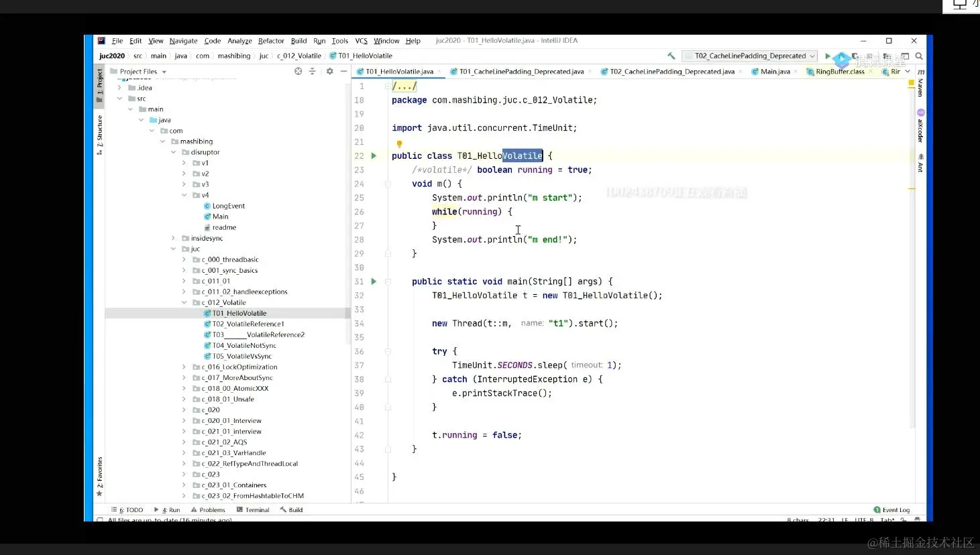The width and height of the screenshot is (980, 555).
Task: Click inside the 't.running = false;' line
Action: point(476,435)
